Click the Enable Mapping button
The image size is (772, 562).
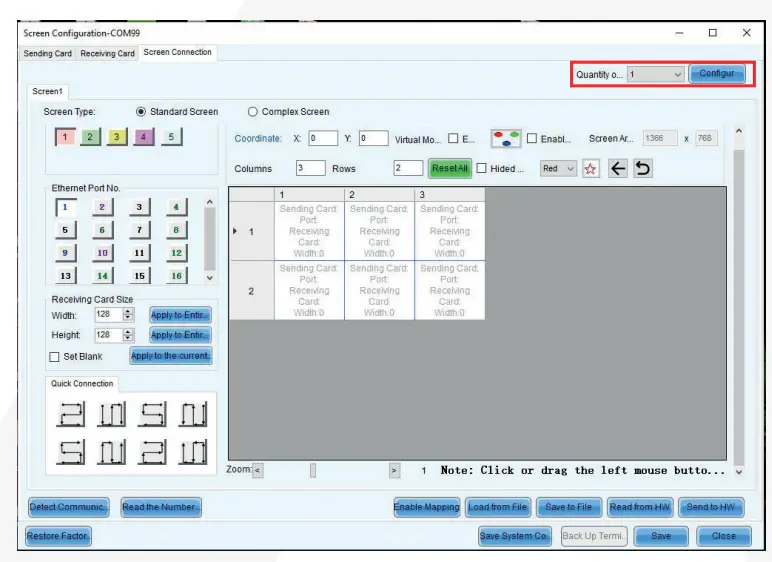click(426, 507)
